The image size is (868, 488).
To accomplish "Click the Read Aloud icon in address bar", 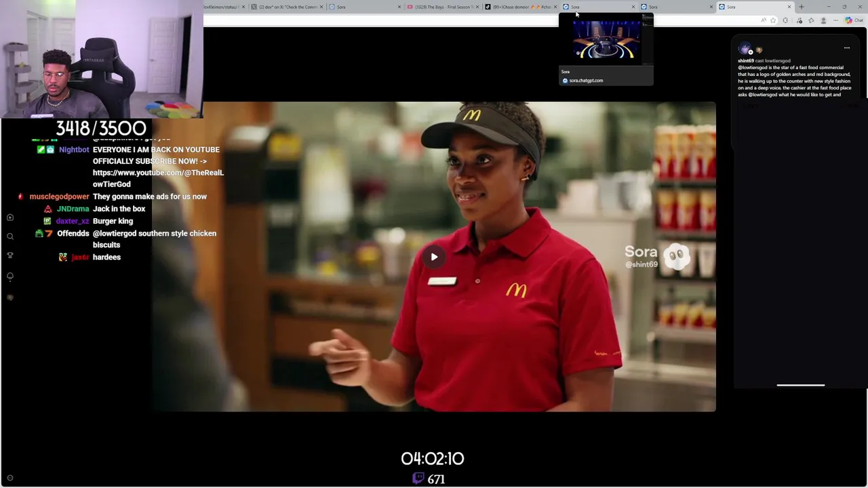I will (764, 20).
